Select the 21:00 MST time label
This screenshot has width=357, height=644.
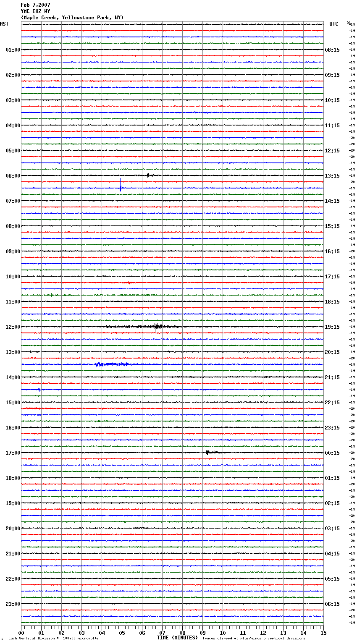pos(13,554)
